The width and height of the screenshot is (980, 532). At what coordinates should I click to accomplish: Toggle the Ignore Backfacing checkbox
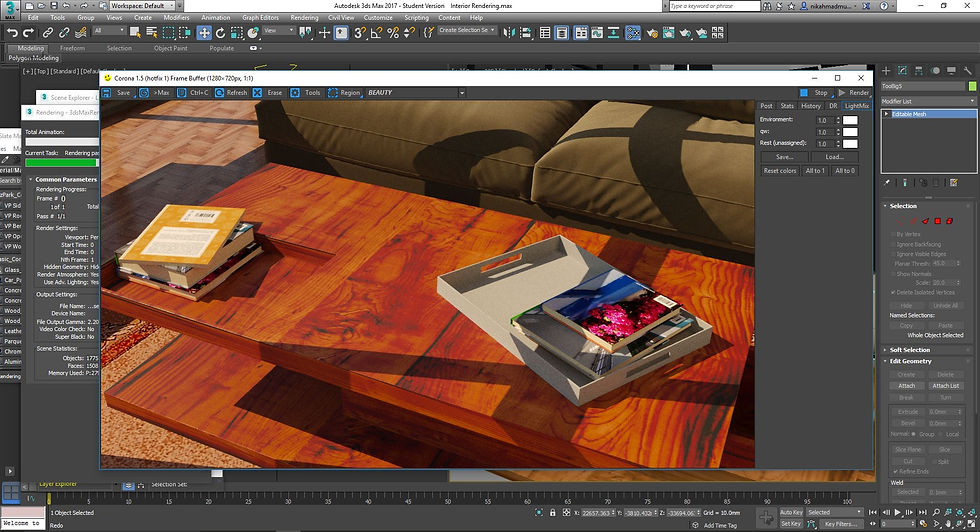point(892,244)
